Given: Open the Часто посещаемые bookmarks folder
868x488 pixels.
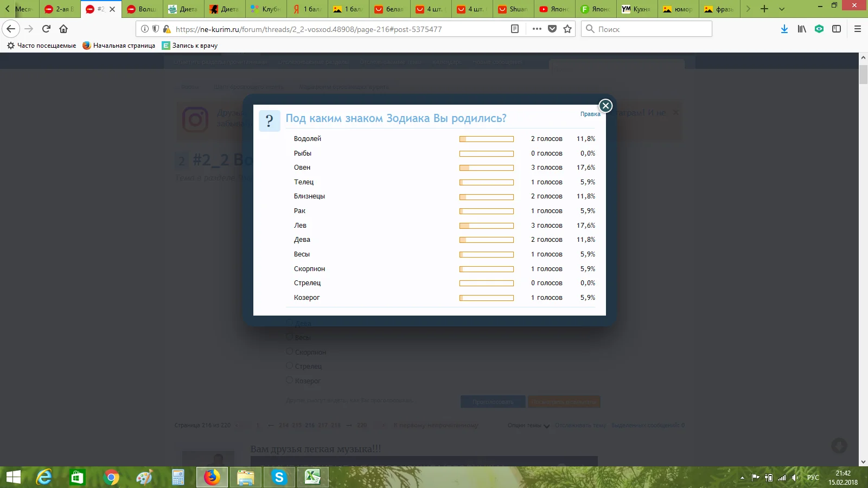Looking at the screenshot, I should (x=41, y=46).
